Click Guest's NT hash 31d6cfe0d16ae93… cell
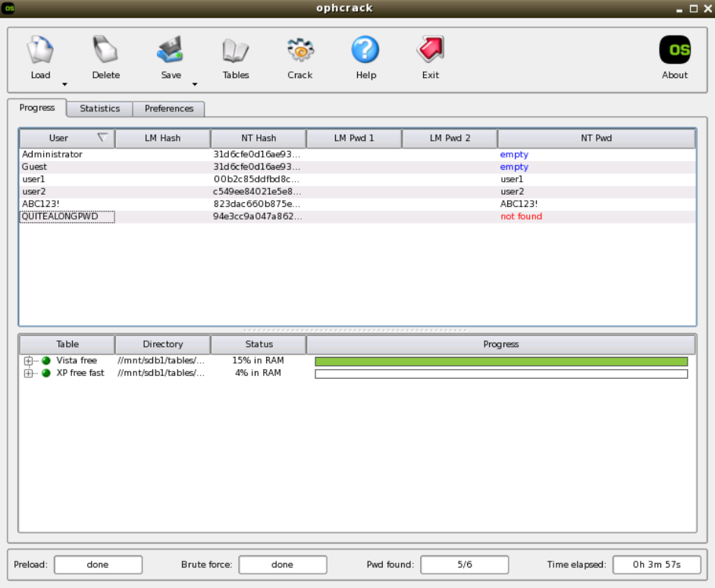The width and height of the screenshot is (715, 588). 257,167
